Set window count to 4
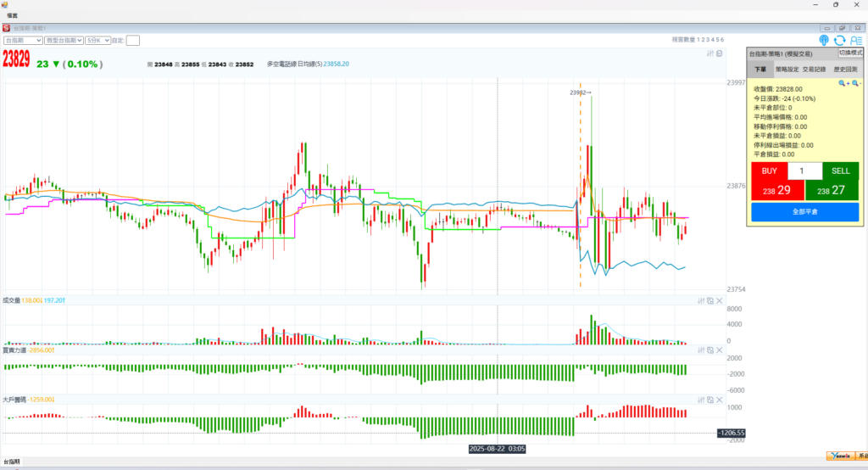 tap(711, 40)
